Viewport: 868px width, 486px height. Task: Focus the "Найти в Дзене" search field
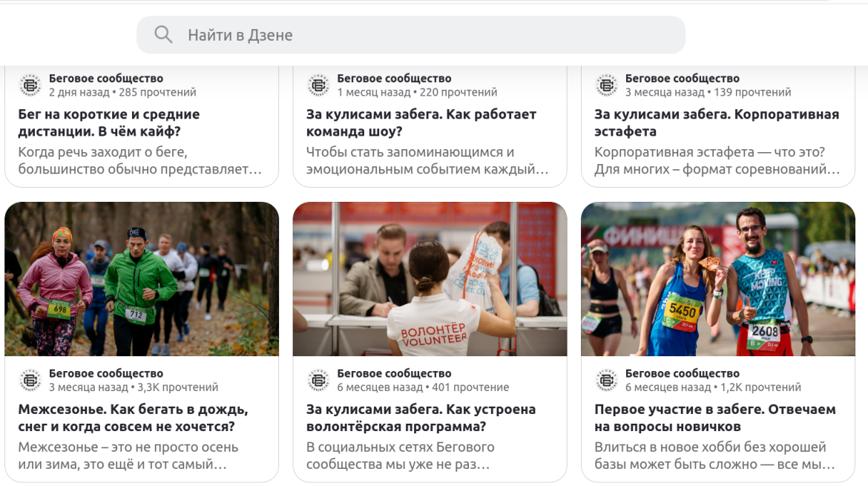[411, 35]
